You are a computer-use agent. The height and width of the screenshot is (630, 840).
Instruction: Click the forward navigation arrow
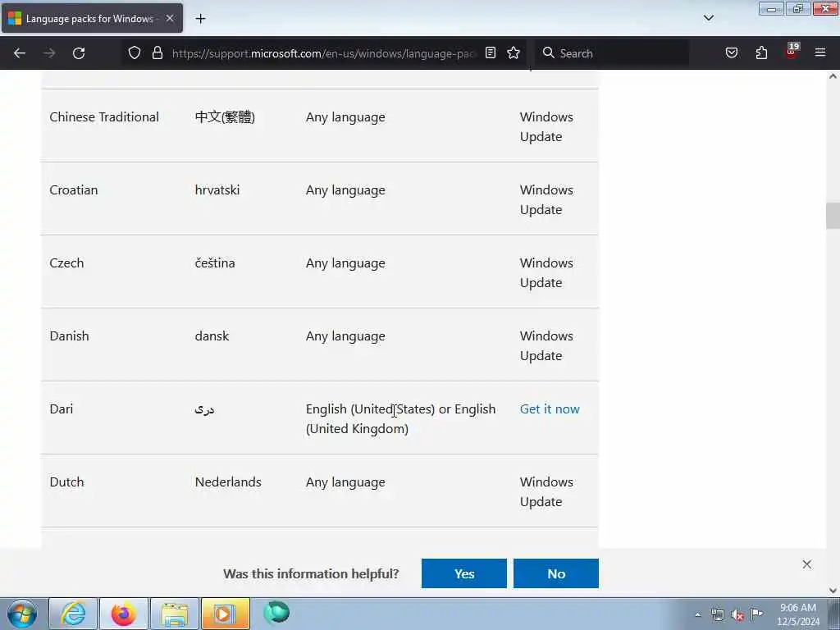pyautogui.click(x=49, y=53)
